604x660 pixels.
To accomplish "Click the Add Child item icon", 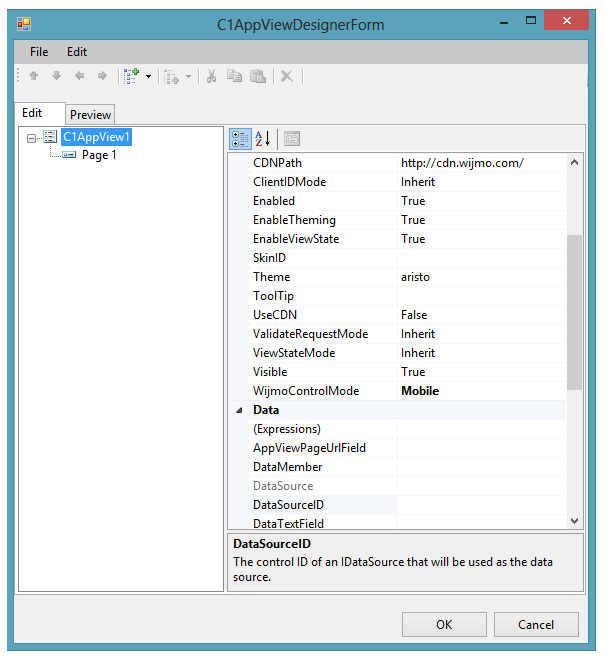I will coord(131,76).
